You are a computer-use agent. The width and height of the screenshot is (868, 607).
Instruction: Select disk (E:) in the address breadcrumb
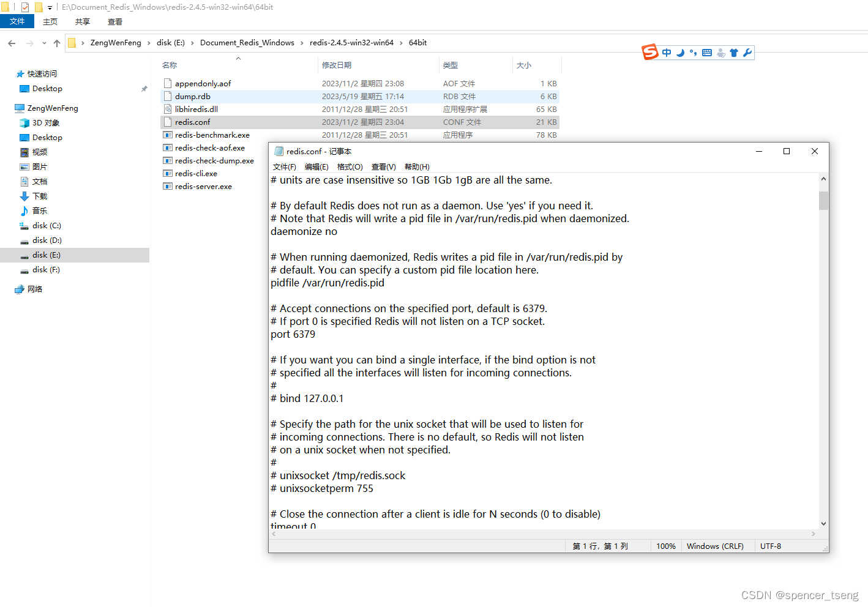pyautogui.click(x=171, y=43)
